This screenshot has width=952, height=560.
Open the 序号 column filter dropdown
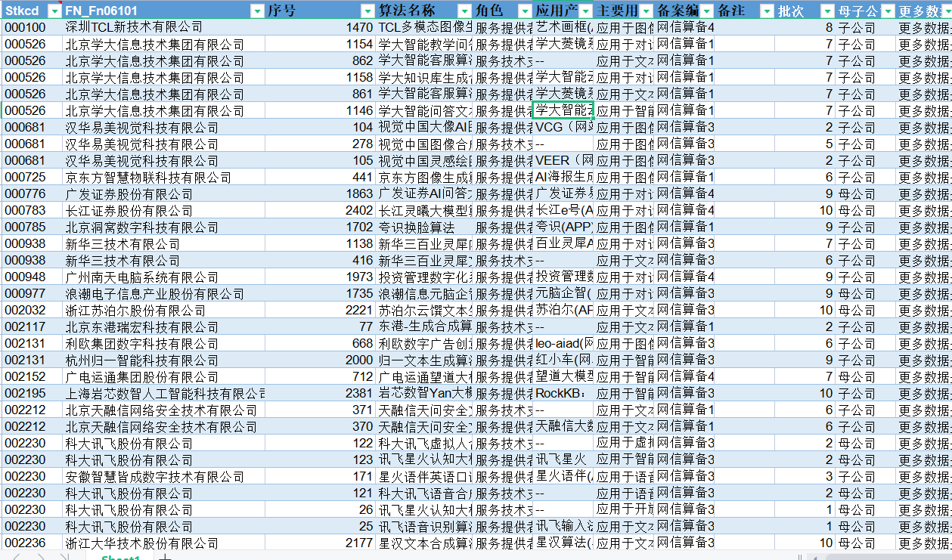pyautogui.click(x=367, y=11)
